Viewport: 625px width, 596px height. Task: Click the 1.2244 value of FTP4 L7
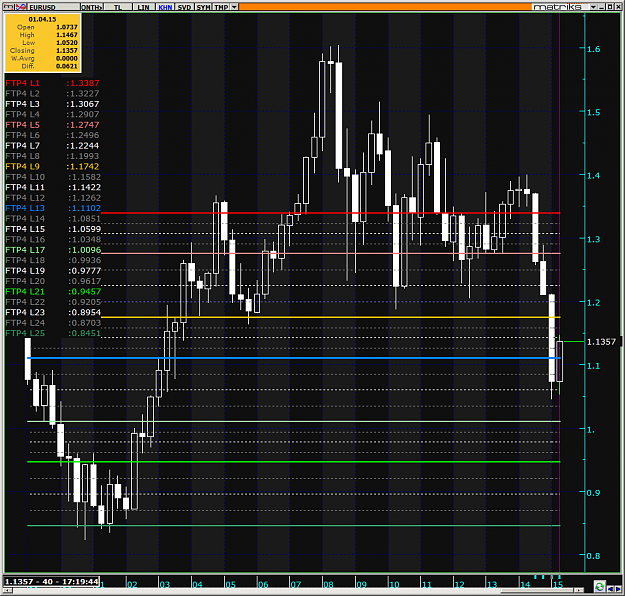pyautogui.click(x=83, y=146)
